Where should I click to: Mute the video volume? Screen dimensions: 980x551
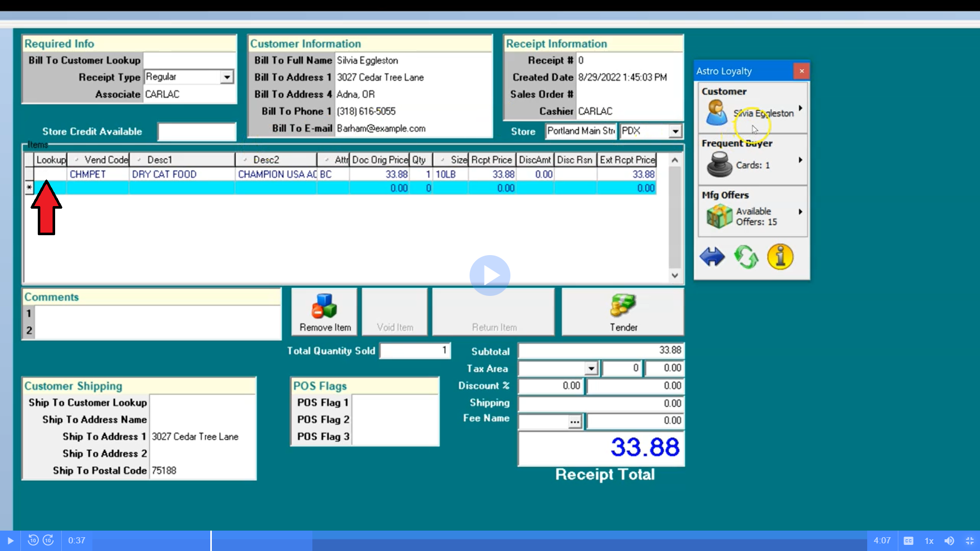(x=949, y=541)
